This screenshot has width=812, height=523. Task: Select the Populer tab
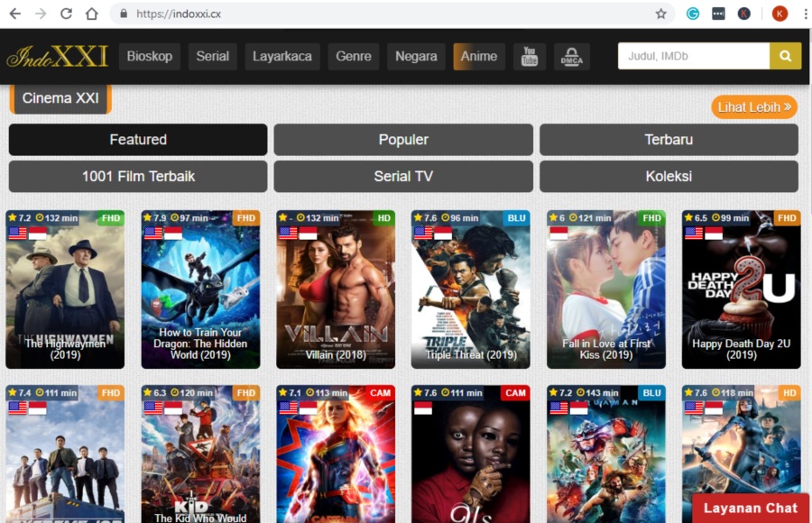403,140
